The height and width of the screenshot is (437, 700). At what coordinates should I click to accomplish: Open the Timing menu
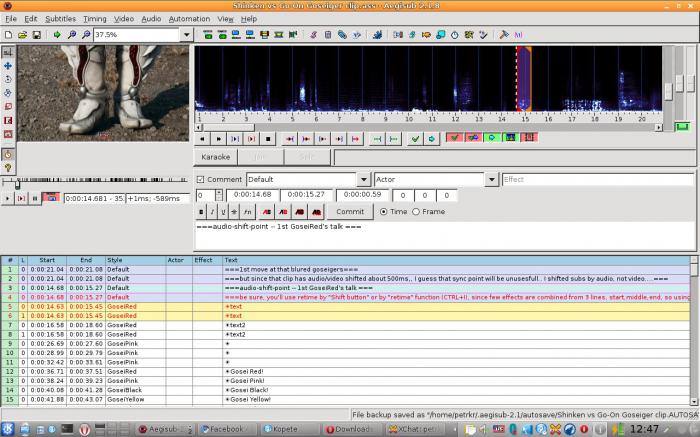tap(95, 19)
